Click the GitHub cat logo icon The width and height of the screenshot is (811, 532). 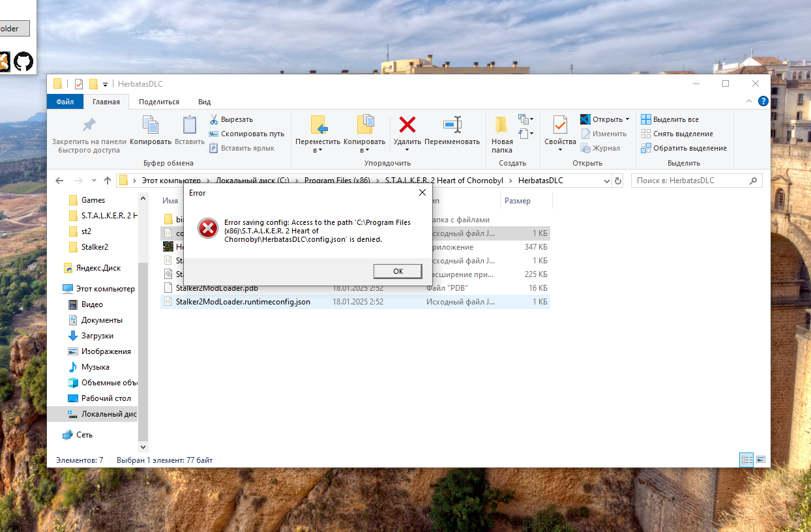click(x=23, y=61)
